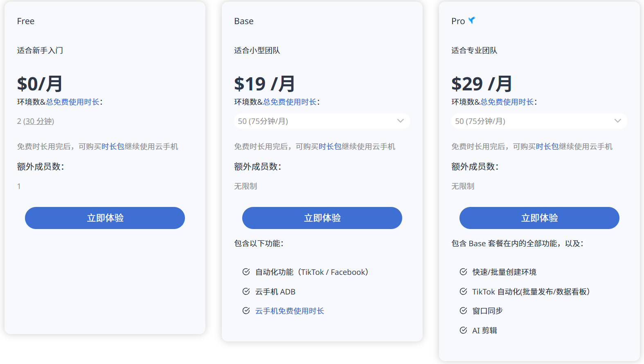Open the 云手机免费使用时长 link
Viewport: 644px width, 364px height.
pos(289,310)
